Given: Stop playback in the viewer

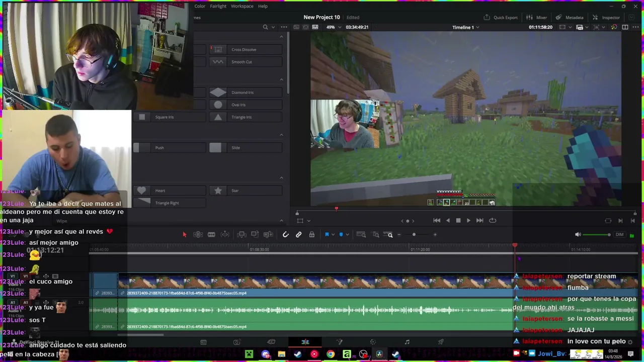Looking at the screenshot, I should [458, 220].
